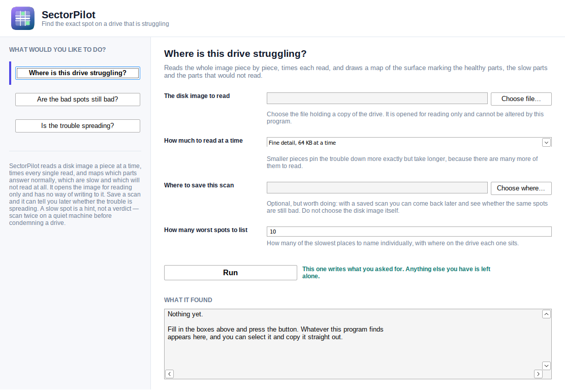Image resolution: width=565 pixels, height=392 pixels.
Task: Click the 'Smaller pieces pin the trouble down' hint
Action: 402,162
